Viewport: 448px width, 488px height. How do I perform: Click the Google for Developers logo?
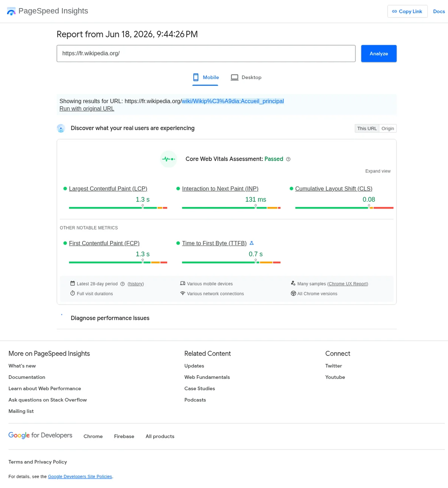[x=40, y=435]
